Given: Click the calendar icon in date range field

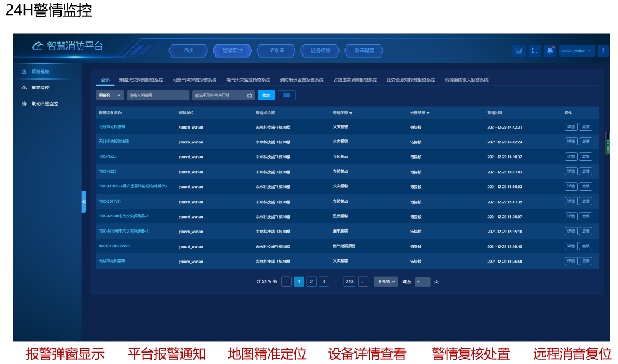Looking at the screenshot, I should click(250, 95).
